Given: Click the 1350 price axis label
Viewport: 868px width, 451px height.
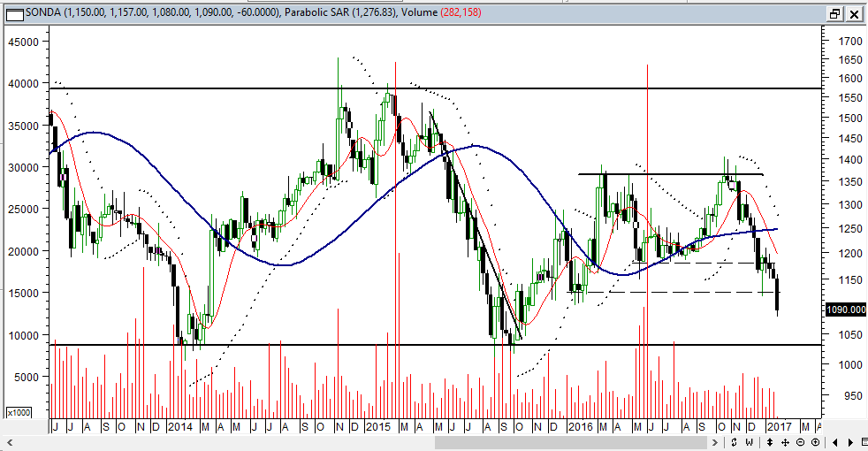Looking at the screenshot, I should [x=850, y=182].
